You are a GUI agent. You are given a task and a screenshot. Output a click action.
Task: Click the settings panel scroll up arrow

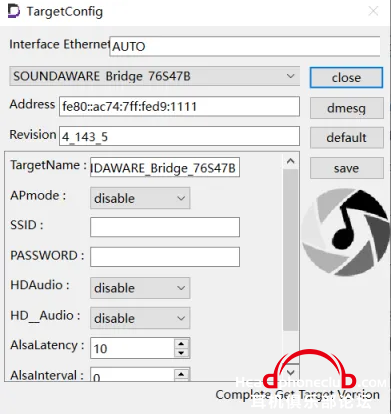[x=291, y=161]
